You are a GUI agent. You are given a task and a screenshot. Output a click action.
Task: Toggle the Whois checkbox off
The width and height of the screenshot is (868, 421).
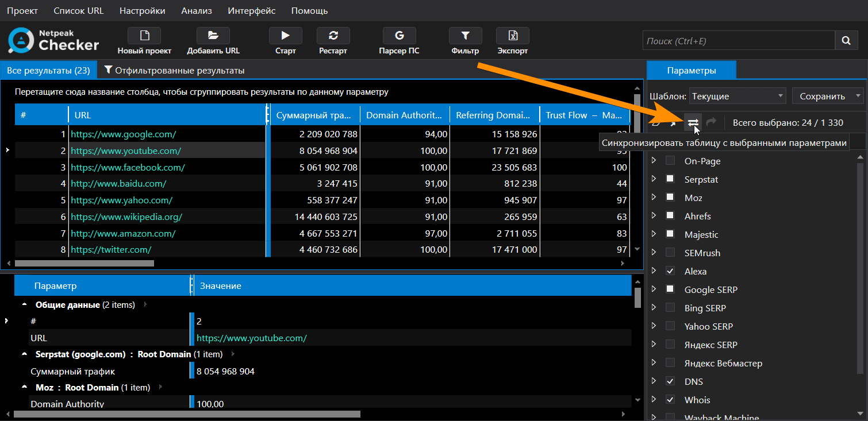670,400
